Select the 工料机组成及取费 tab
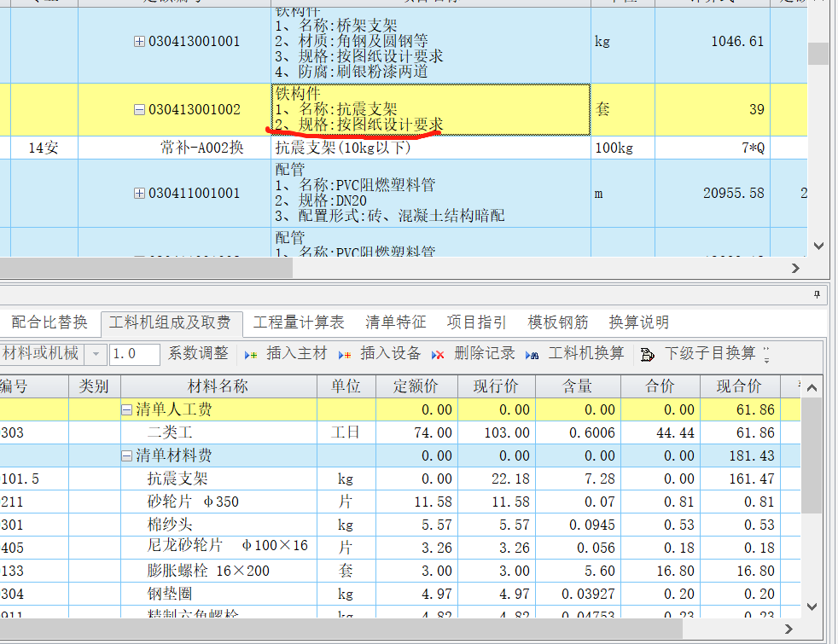This screenshot has height=644, width=838. (170, 322)
